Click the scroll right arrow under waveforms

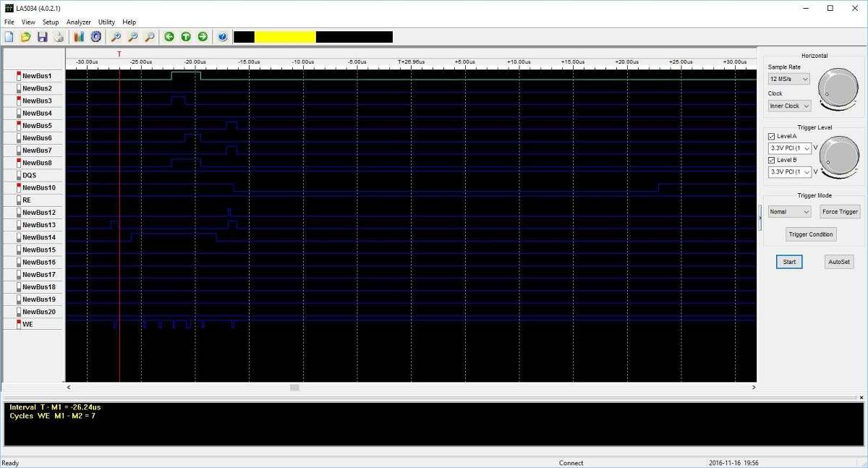point(753,388)
